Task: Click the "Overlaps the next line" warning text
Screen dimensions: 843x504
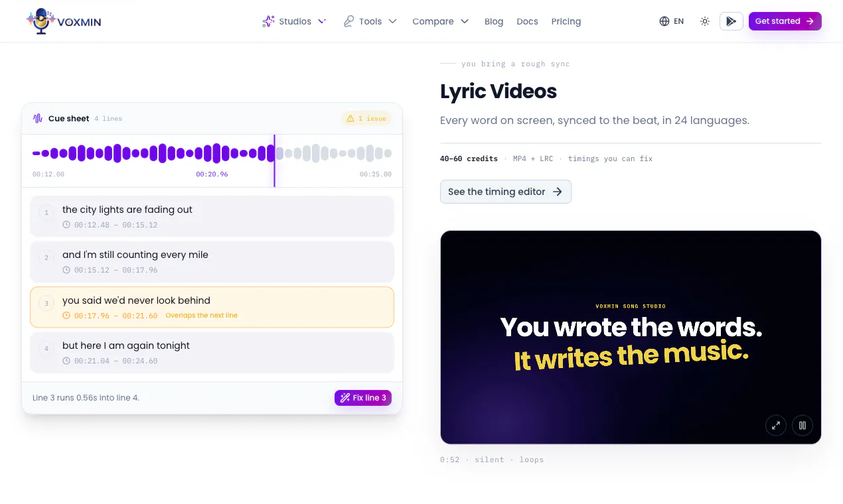Action: click(202, 316)
